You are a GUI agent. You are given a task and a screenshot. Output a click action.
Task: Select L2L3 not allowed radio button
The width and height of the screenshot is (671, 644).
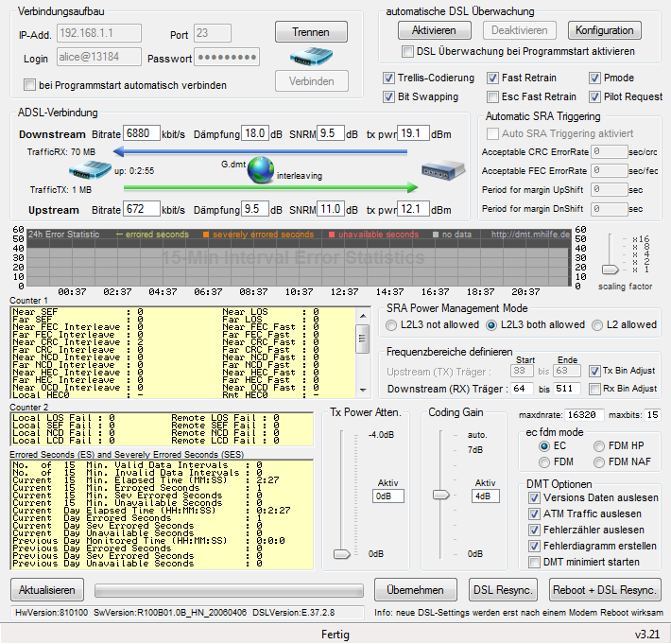point(391,325)
